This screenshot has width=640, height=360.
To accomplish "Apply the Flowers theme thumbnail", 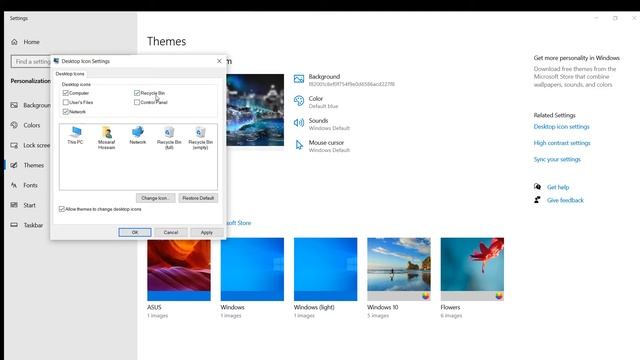I will tap(472, 269).
